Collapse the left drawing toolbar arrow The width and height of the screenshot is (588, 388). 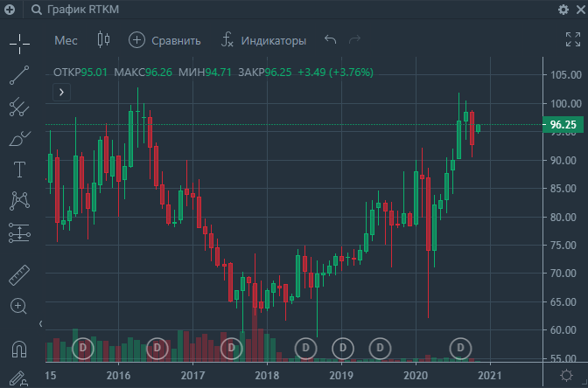(x=41, y=323)
